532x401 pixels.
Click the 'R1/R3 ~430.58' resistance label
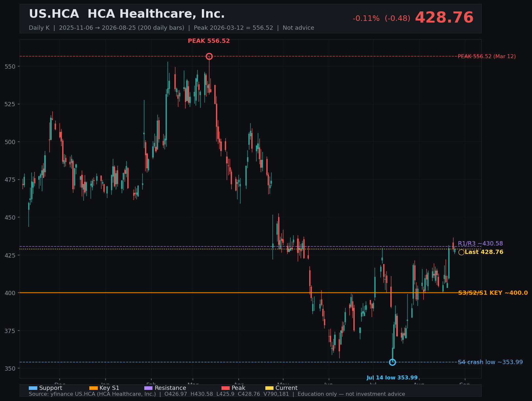[x=480, y=244]
